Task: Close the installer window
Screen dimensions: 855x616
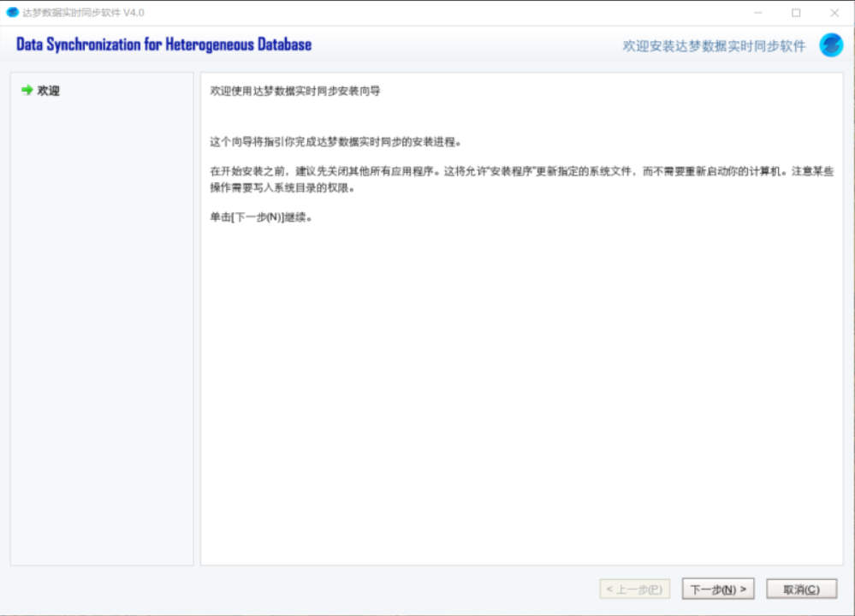Action: [834, 13]
